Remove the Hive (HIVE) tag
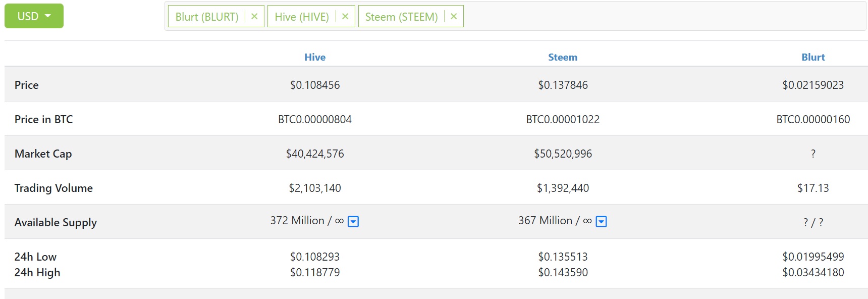This screenshot has height=299, width=868. coord(345,16)
